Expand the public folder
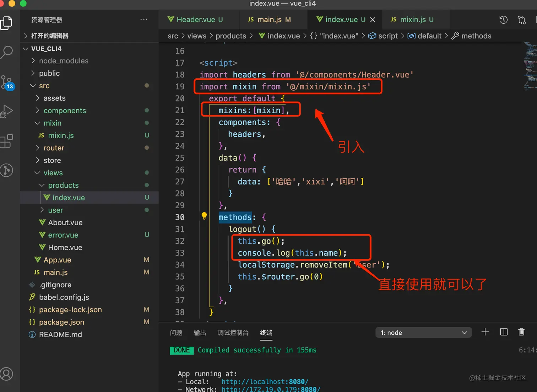Screen dimensions: 537x392 89,73
